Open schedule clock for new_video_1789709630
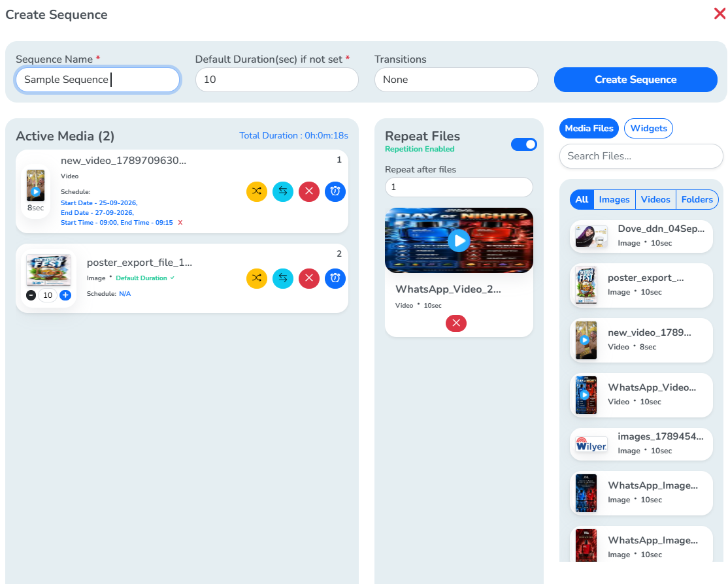This screenshot has width=728, height=584. [x=335, y=191]
